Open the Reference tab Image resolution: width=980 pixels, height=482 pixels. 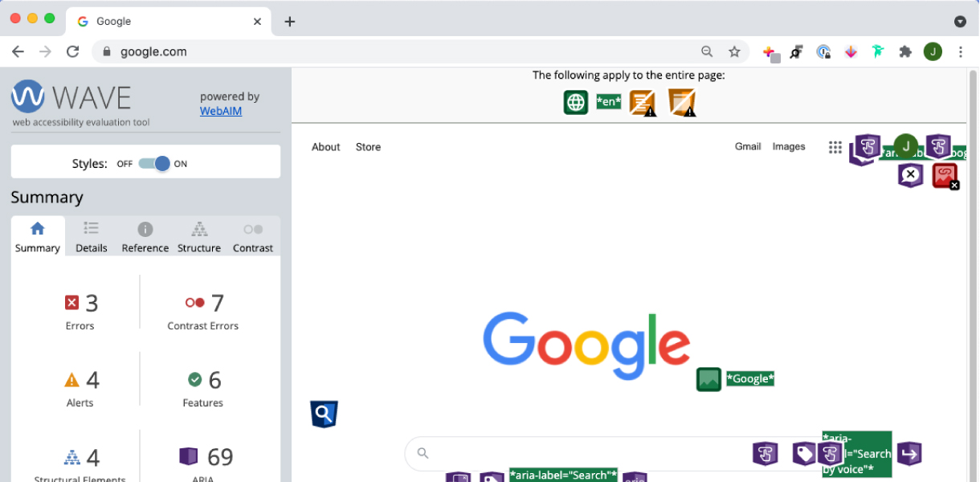click(x=145, y=237)
